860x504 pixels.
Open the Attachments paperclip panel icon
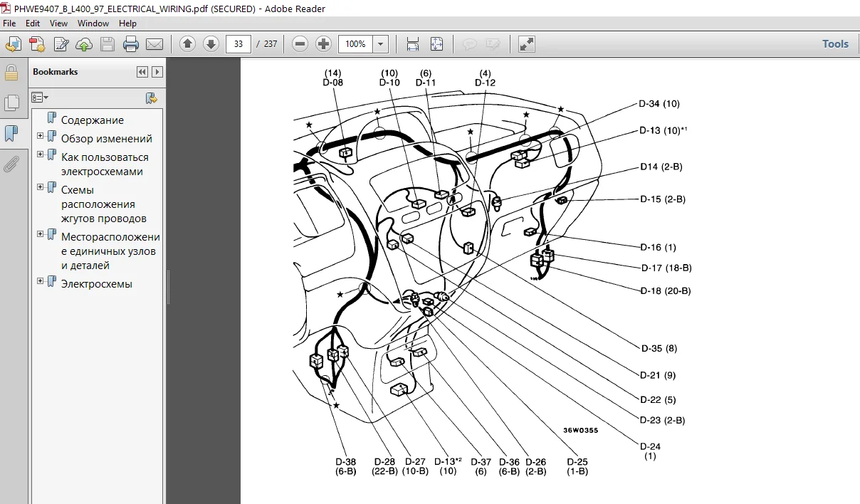(11, 164)
